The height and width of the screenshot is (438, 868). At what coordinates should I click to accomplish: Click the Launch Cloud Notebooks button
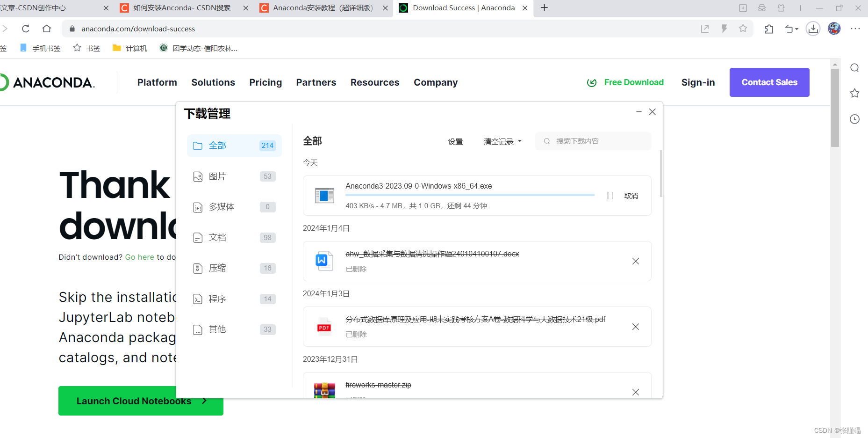140,401
